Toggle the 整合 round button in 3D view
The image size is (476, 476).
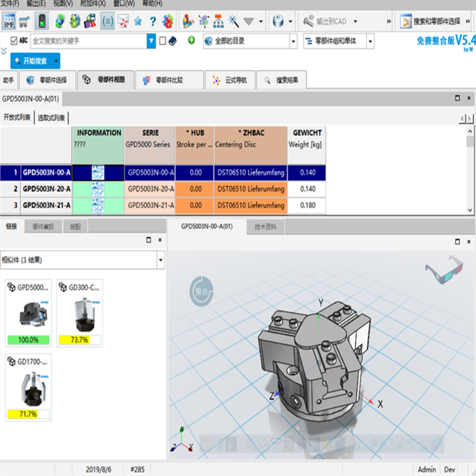pyautogui.click(x=202, y=291)
